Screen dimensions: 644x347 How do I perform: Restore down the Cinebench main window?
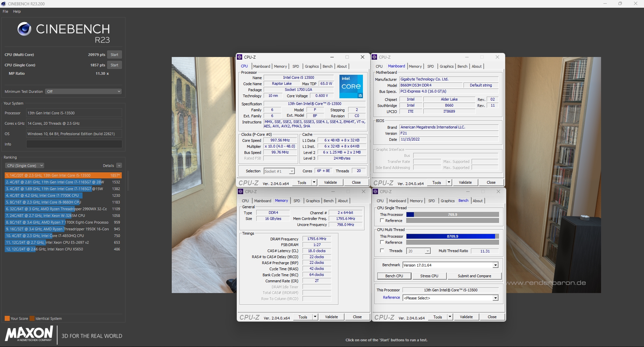(620, 4)
